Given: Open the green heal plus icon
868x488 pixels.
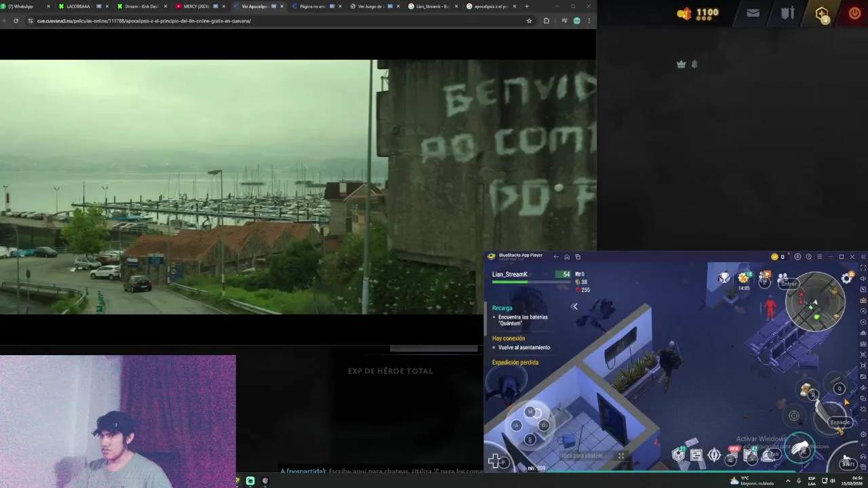Looking at the screenshot, I should (x=495, y=461).
